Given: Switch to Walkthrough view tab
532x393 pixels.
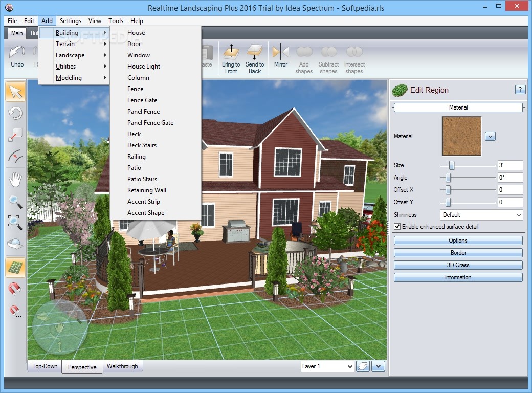Looking at the screenshot, I should [x=122, y=366].
